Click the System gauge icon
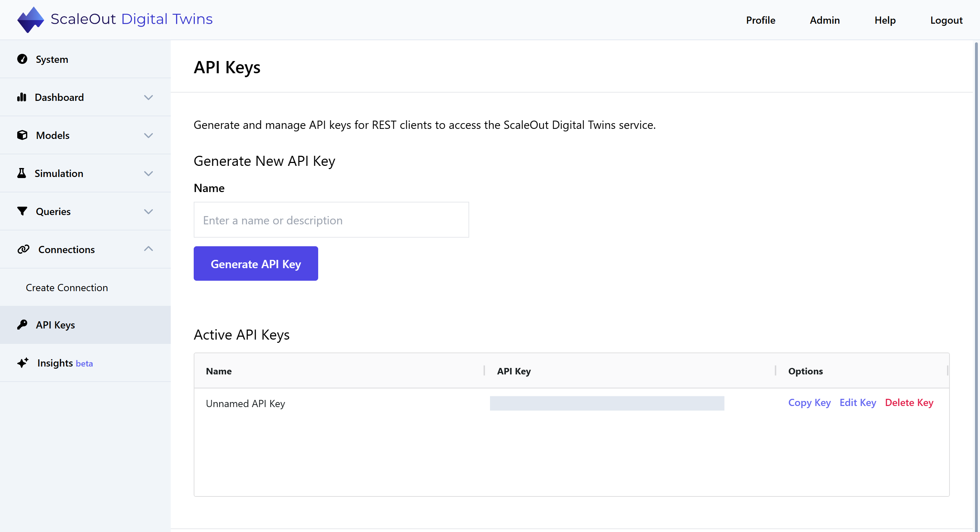The width and height of the screenshot is (980, 532). tap(22, 59)
